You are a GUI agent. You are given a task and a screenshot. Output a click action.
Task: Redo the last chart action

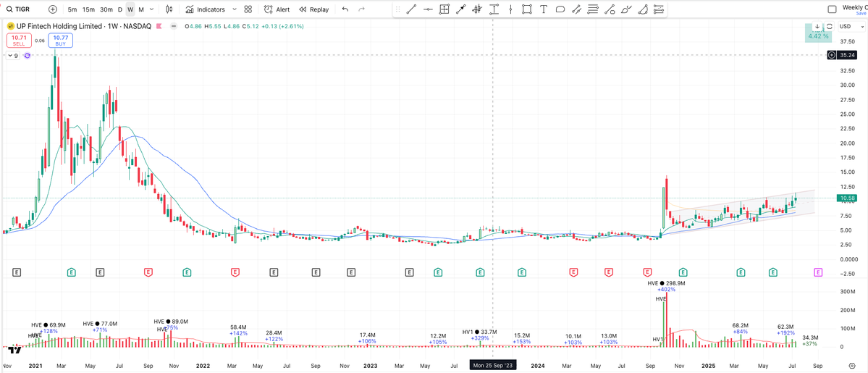[361, 9]
